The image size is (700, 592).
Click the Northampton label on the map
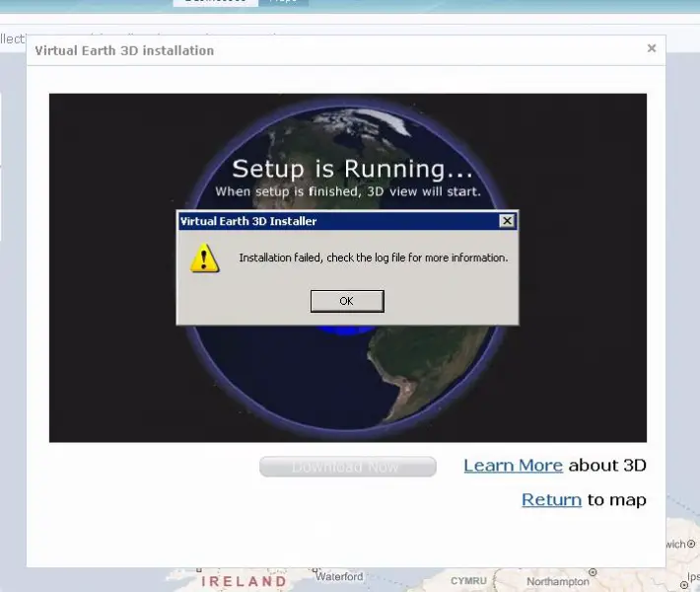(558, 582)
